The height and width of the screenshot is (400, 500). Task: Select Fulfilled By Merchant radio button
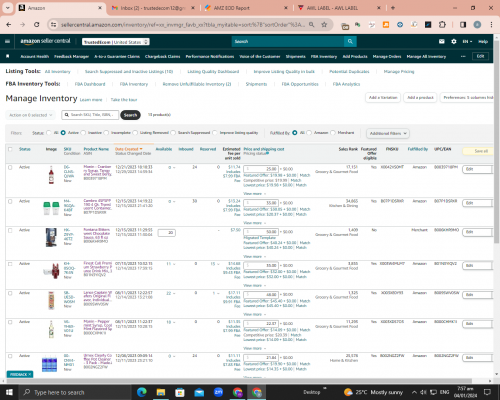pos(333,133)
